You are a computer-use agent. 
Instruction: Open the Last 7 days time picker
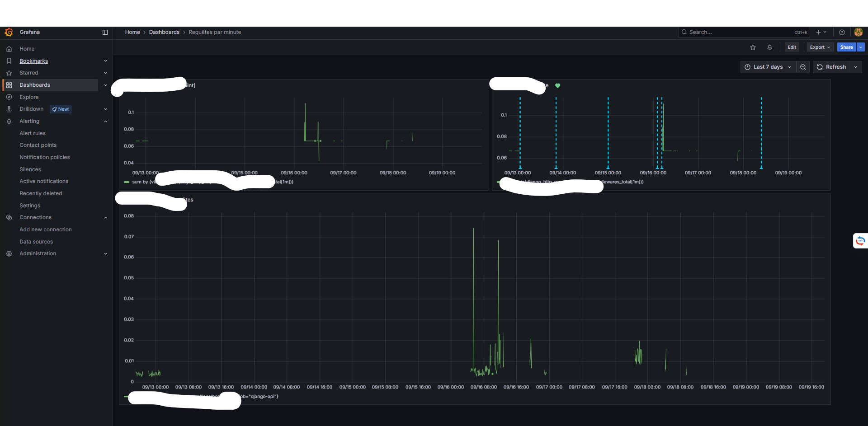[x=768, y=67]
